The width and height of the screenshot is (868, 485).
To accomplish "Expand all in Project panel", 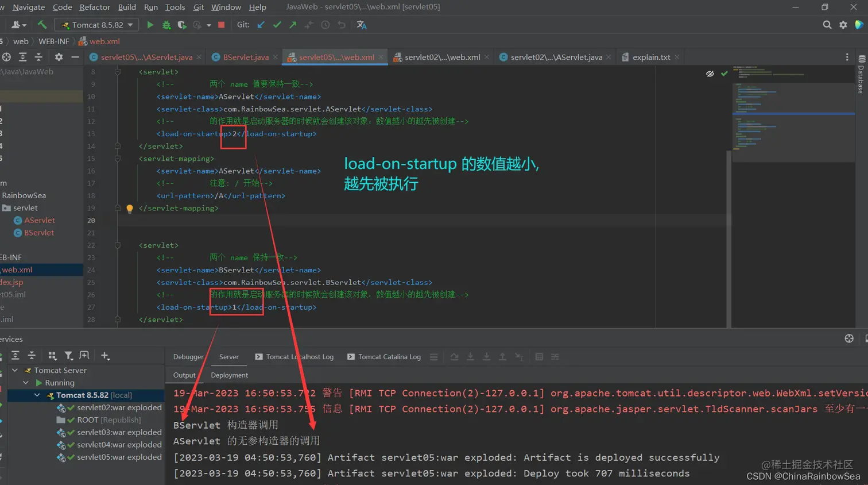I will point(22,57).
